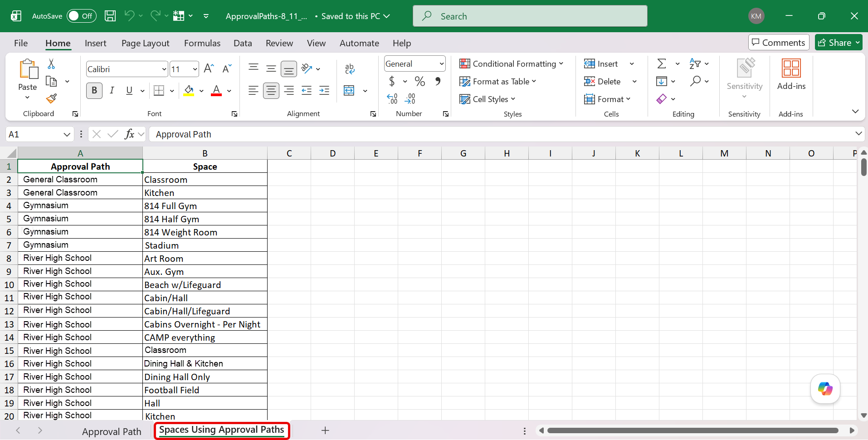The image size is (868, 440).
Task: Click the Undo arrow icon
Action: click(129, 16)
